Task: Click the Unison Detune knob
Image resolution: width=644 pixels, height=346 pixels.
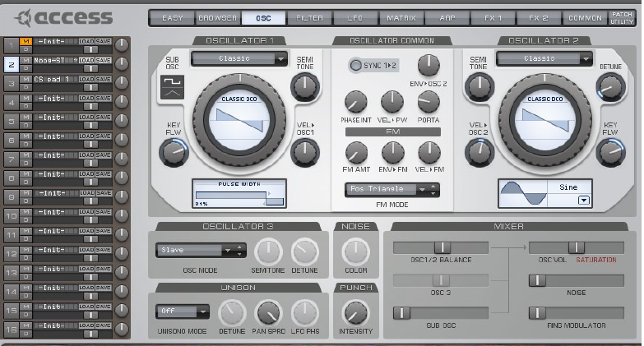Action: 232,313
